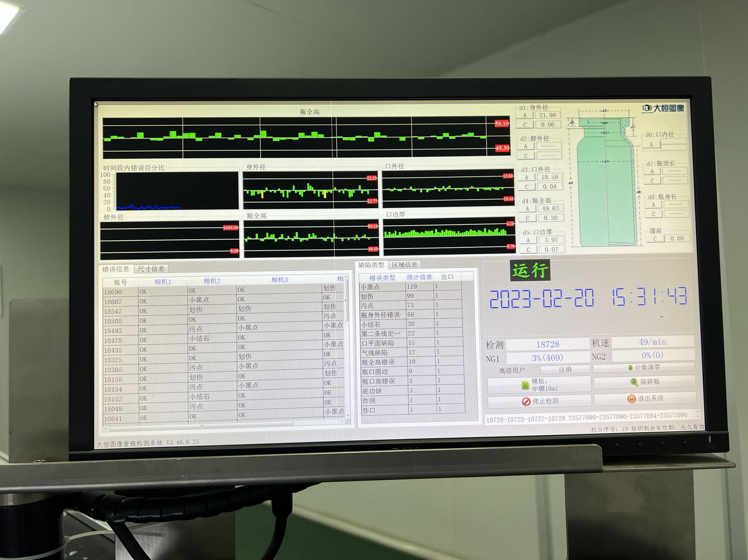Click the 错误类型 column header
748x560 pixels.
click(x=382, y=278)
